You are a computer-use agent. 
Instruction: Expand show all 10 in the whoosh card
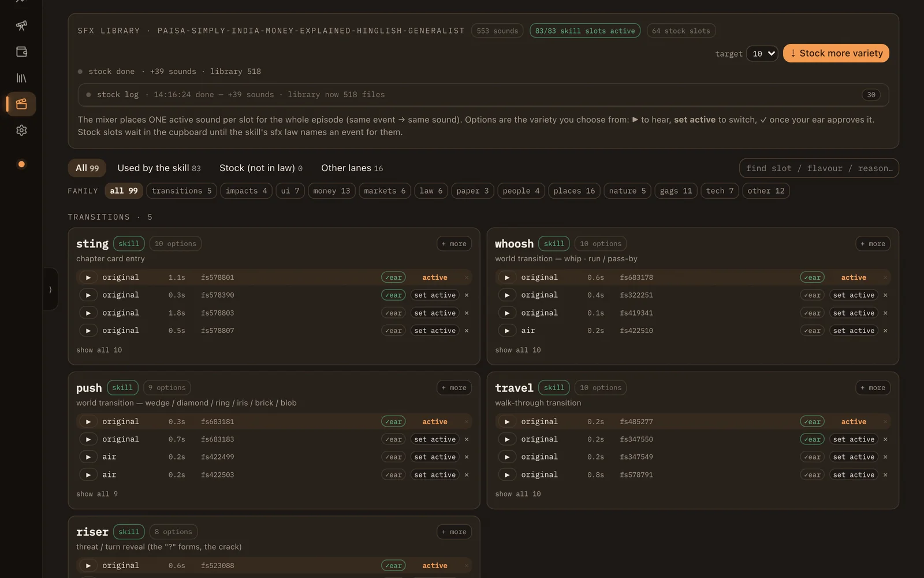coord(517,350)
